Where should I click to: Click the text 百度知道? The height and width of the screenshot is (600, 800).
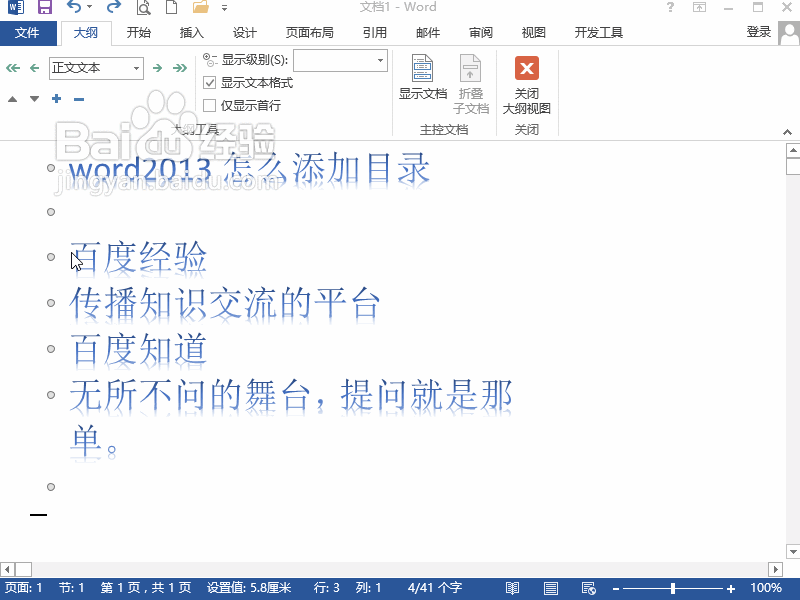point(138,349)
